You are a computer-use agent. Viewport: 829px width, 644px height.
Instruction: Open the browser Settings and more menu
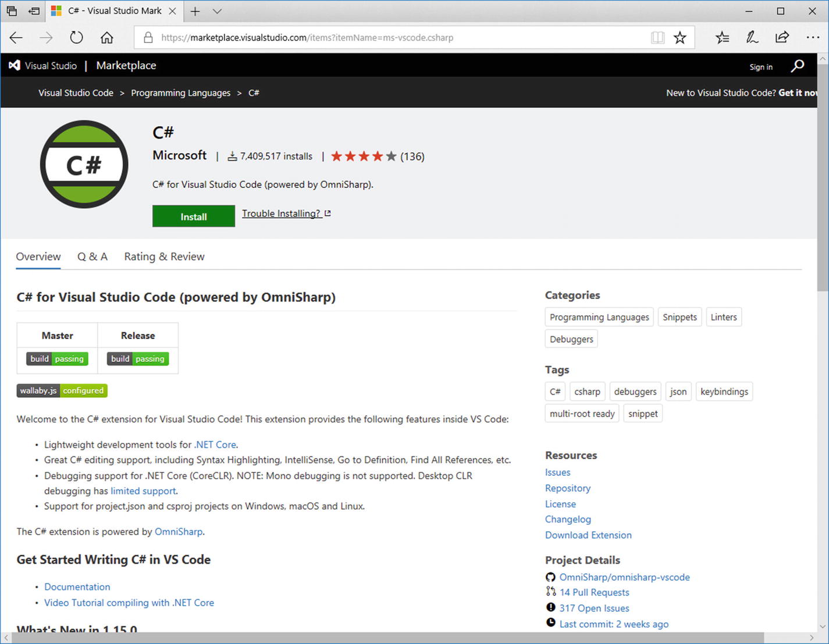click(x=813, y=38)
